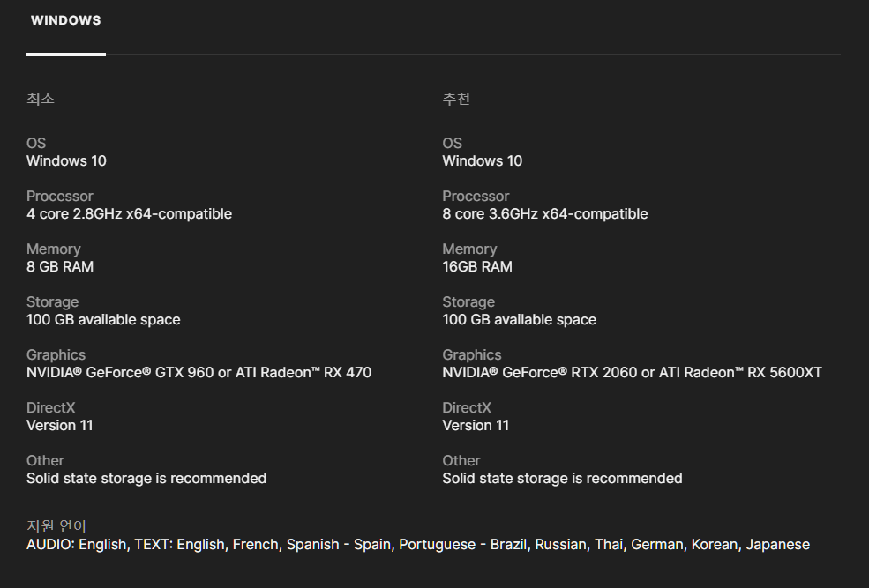869x588 pixels.
Task: Click the 16GB RAM memory value
Action: click(477, 267)
